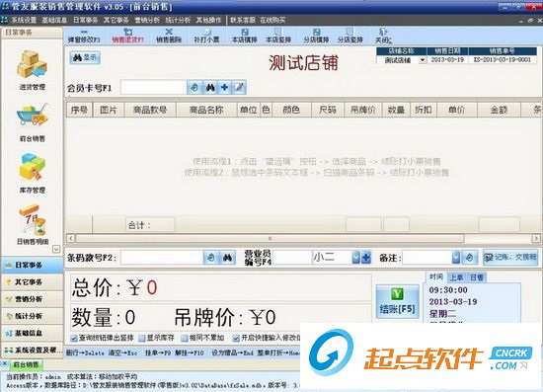Open the 备注 dropdown arrow
Screen dimensions: 543x392
(x=456, y=258)
